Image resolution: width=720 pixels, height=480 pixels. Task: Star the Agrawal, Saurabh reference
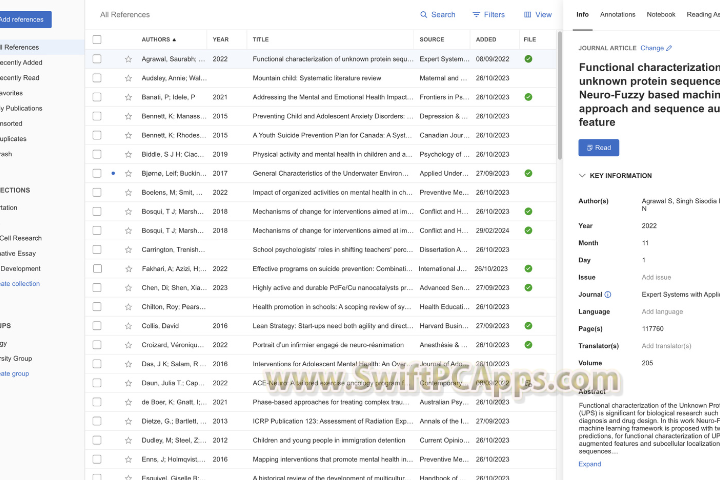129,59
